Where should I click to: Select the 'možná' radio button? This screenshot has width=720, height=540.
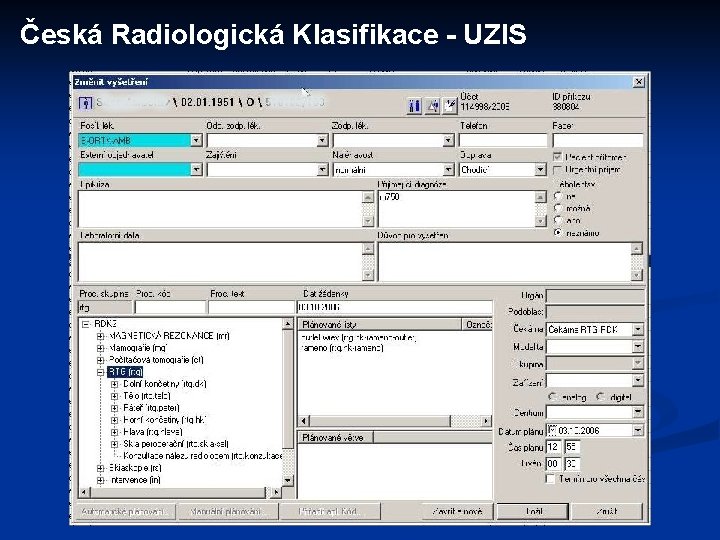[x=558, y=208]
